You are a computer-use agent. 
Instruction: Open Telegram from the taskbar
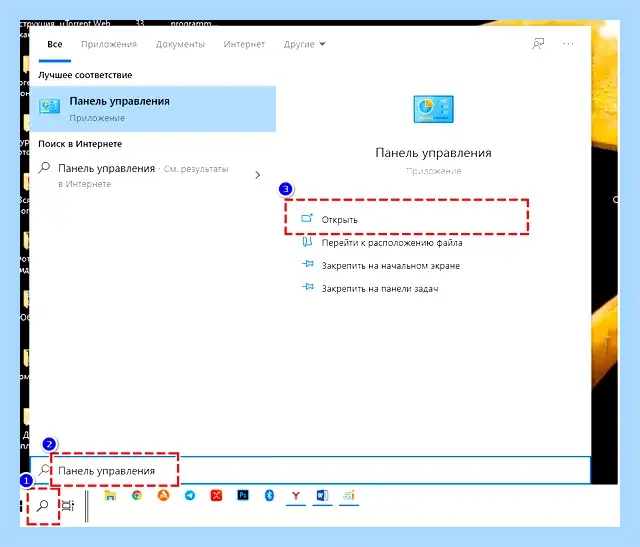tap(190, 496)
